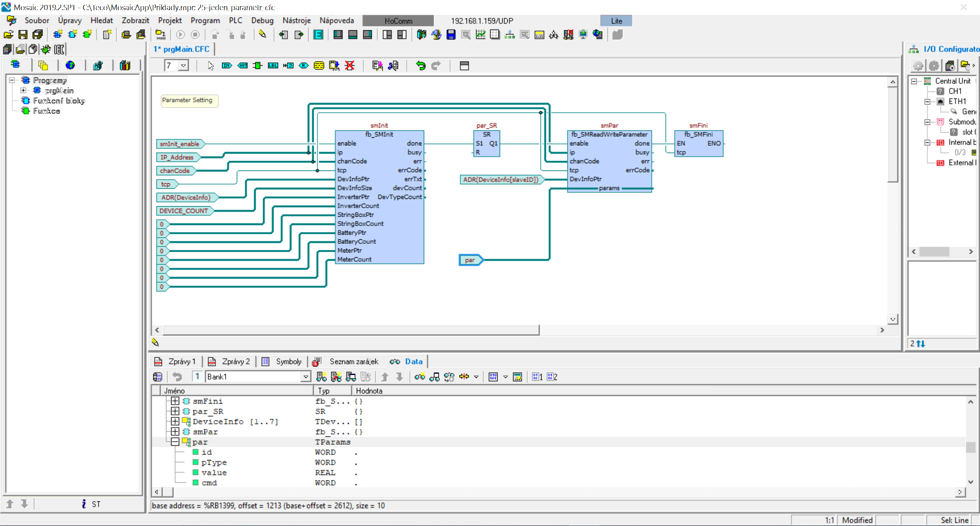This screenshot has width=980, height=526.
Task: Insert a comment element with yellow icon
Action: point(319,66)
